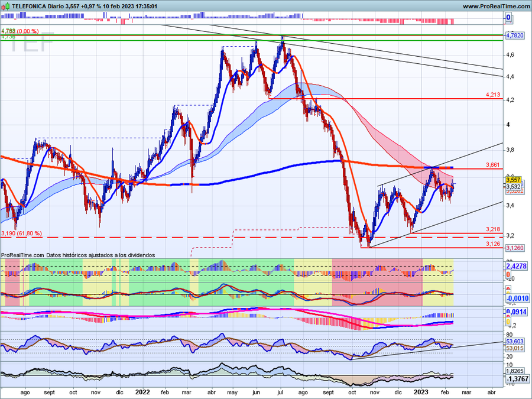
Task: Select the 4,788 (0,00 %) Fibonacci label
Action: [x=20, y=31]
